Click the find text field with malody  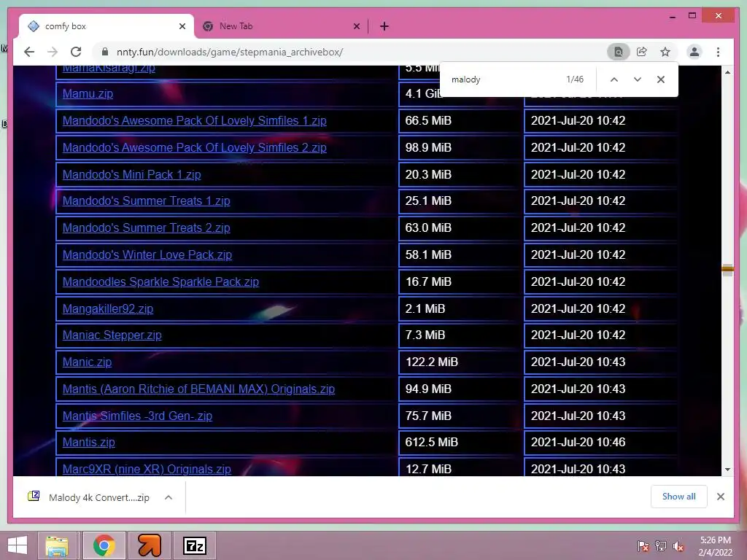tap(504, 79)
